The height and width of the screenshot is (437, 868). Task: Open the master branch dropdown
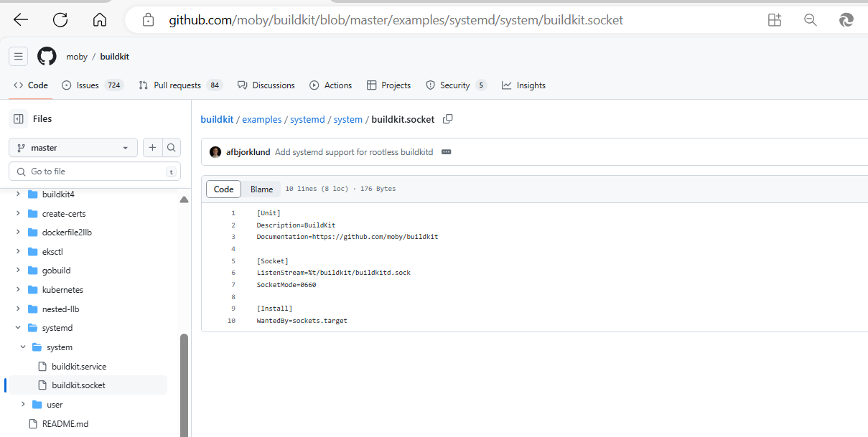(73, 148)
